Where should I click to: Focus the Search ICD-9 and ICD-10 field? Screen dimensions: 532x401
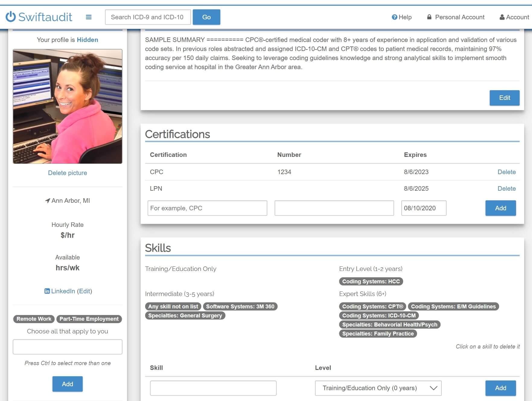148,17
